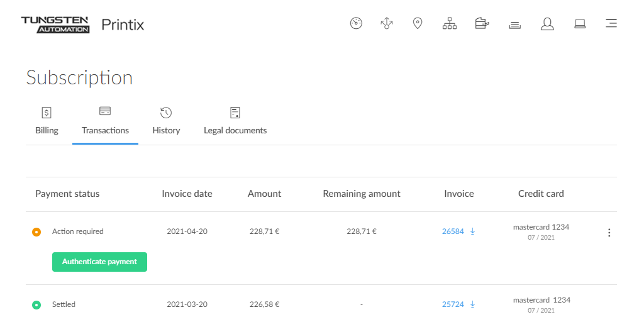The image size is (644, 334).
Task: Open invoice 25724 link
Action: point(453,304)
